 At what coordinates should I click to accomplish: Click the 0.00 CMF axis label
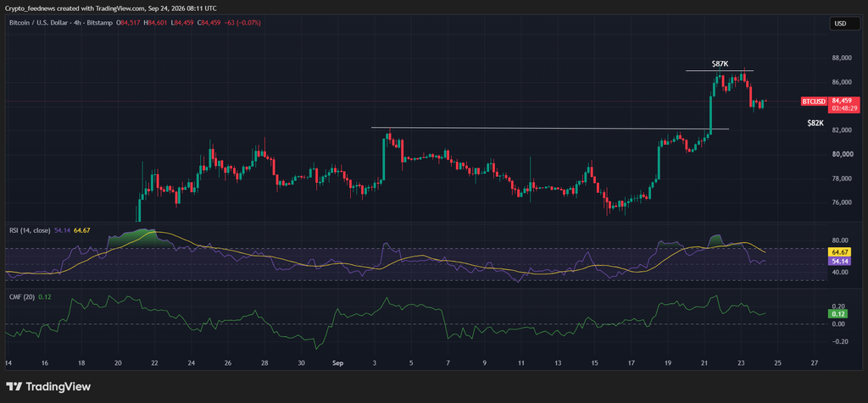point(837,324)
